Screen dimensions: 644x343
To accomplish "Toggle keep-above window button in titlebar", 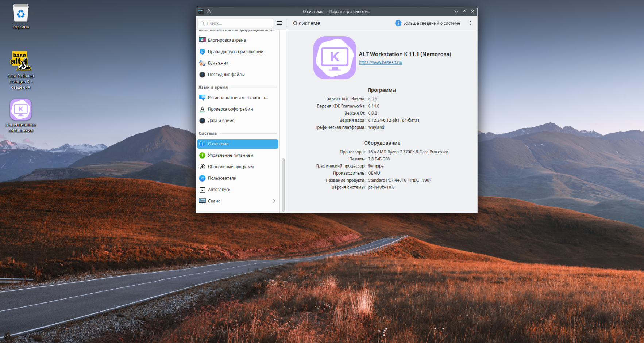I will (x=209, y=11).
